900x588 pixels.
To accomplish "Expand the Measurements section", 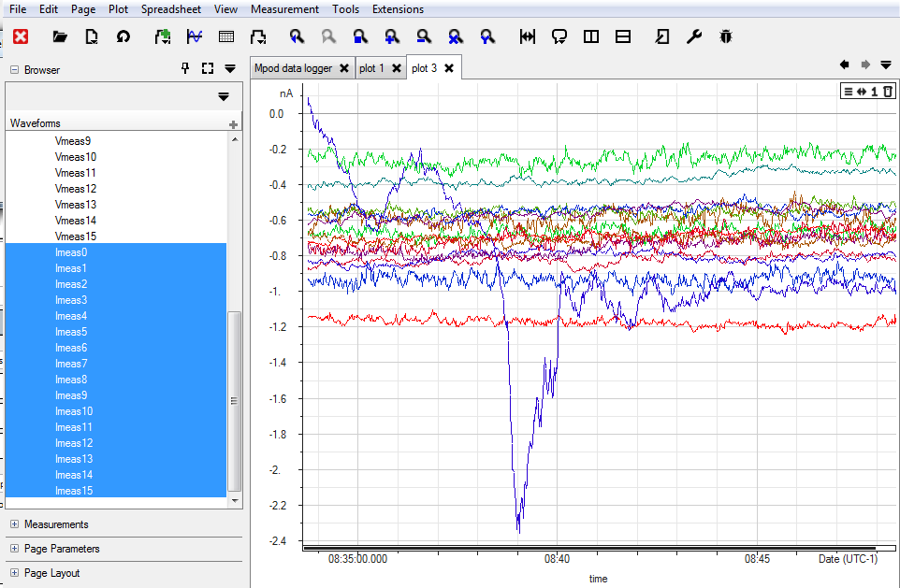I will (14, 523).
